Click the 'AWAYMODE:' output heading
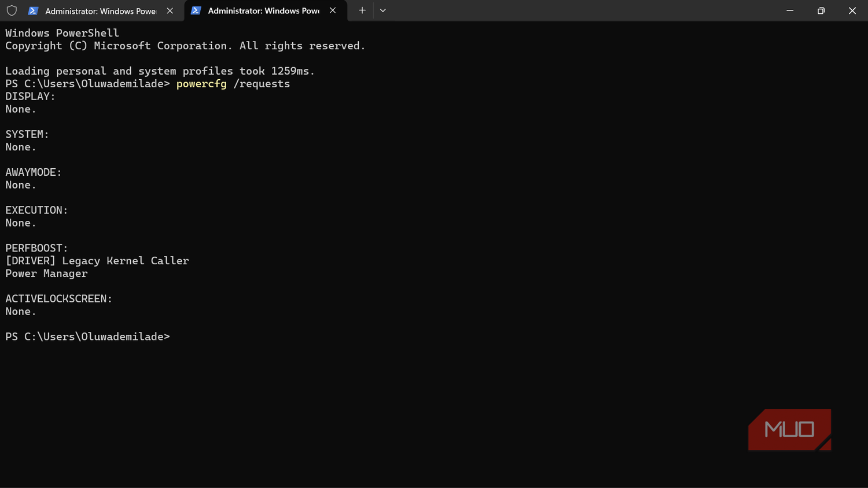Viewport: 868px width, 488px height. pyautogui.click(x=34, y=172)
